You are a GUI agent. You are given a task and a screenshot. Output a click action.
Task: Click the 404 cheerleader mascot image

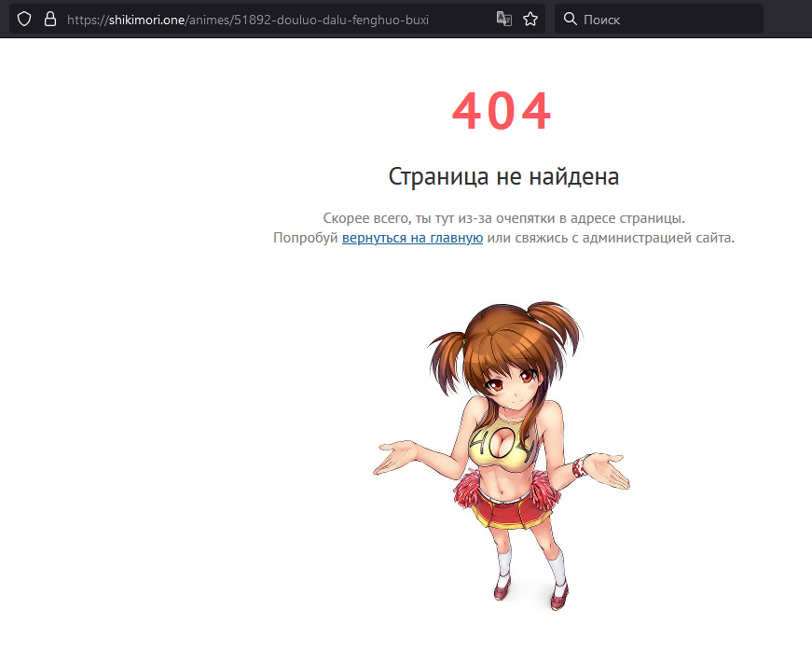pos(502,456)
